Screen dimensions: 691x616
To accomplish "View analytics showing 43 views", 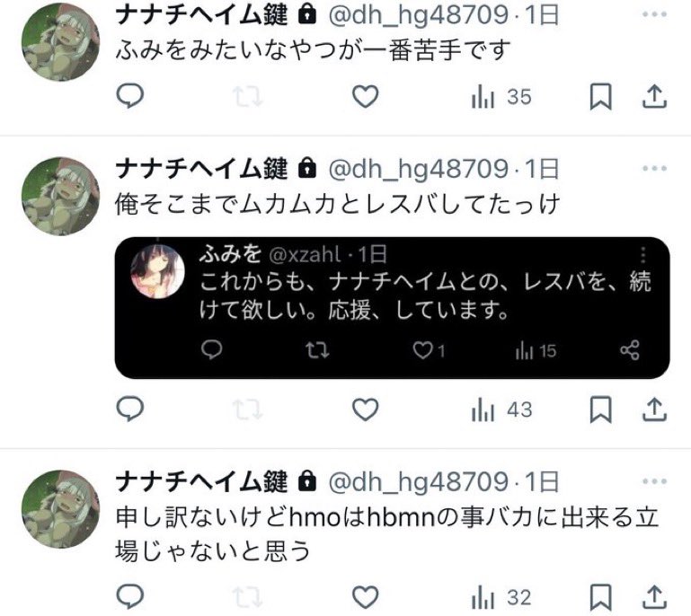I will point(501,409).
